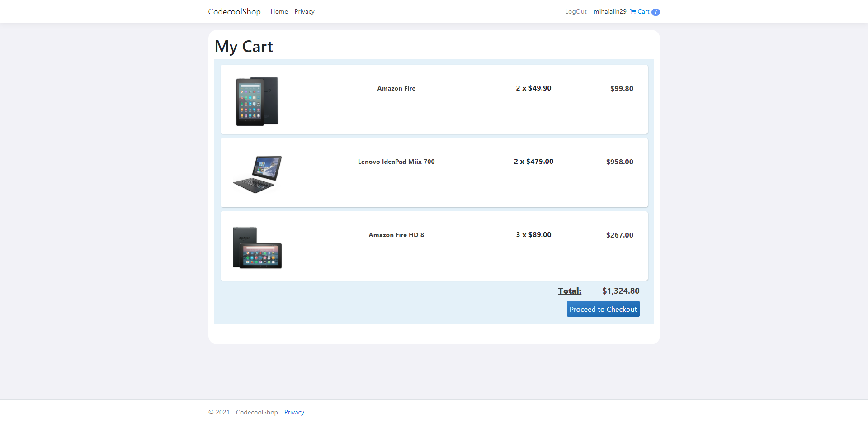Click the 3 x $89.00 quantity text
The height and width of the screenshot is (424, 868).
533,235
